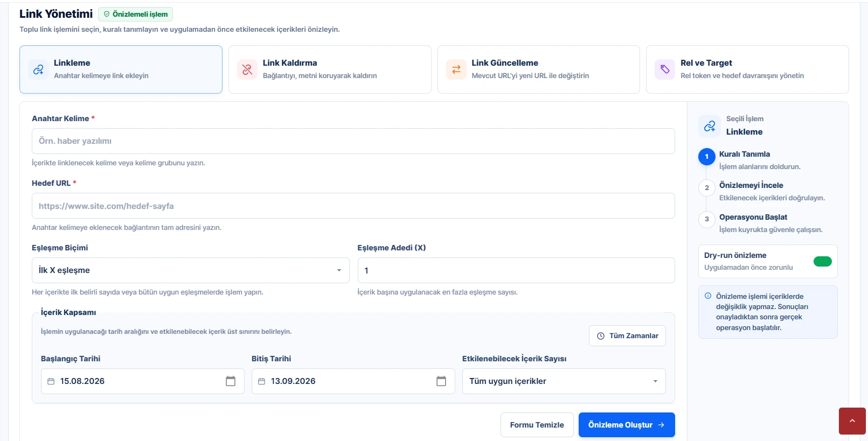The image size is (868, 441).
Task: Click the Önizlemeli işlem badge
Action: 136,14
